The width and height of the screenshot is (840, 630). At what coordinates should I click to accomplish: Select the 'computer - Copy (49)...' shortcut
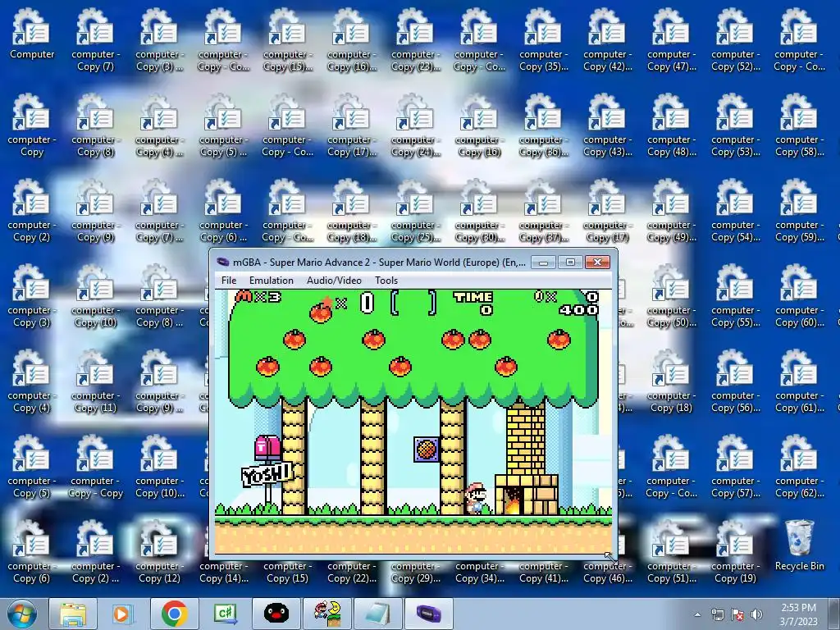[x=671, y=210]
